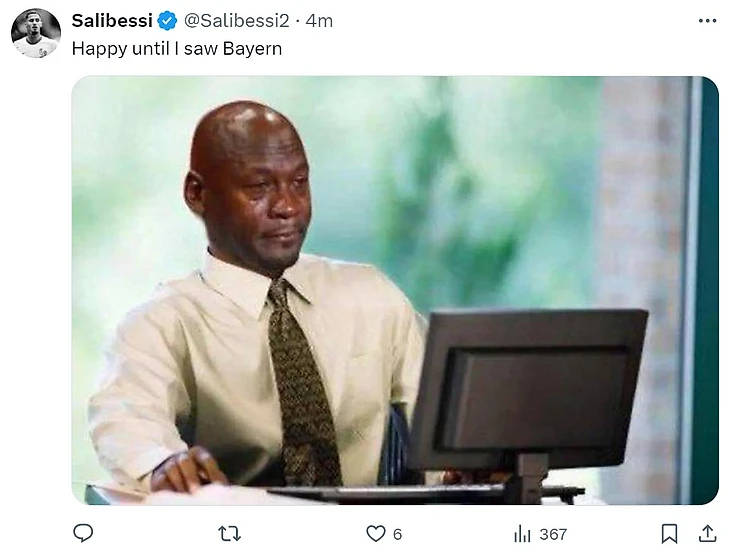Visit the @Salibessi2 handle link
730x557 pixels.
click(237, 21)
